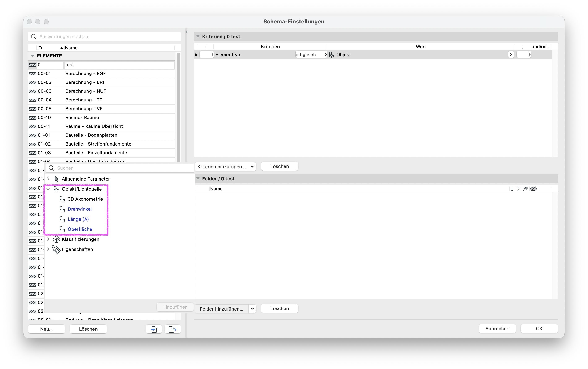Open the Kriterien hinzufügen dropdown arrow
588x369 pixels.
252,167
